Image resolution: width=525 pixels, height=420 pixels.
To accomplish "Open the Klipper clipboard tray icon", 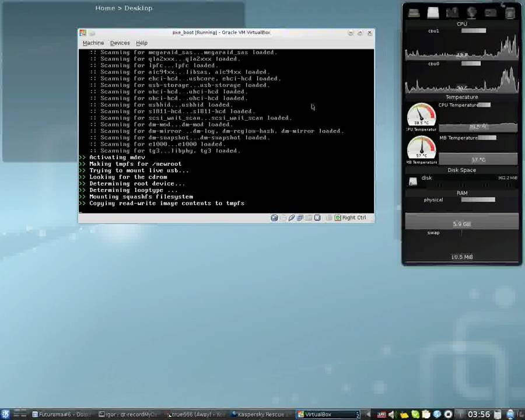I will coord(426,415).
